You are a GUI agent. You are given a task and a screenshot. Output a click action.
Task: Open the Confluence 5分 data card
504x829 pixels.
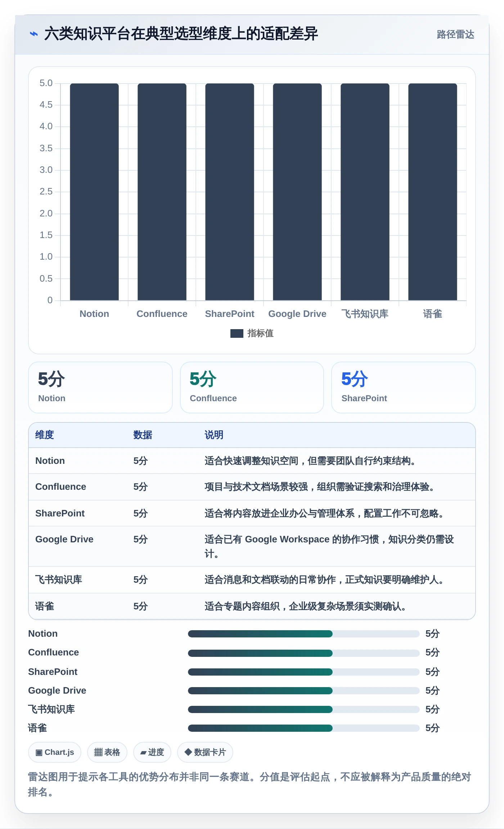coord(252,387)
